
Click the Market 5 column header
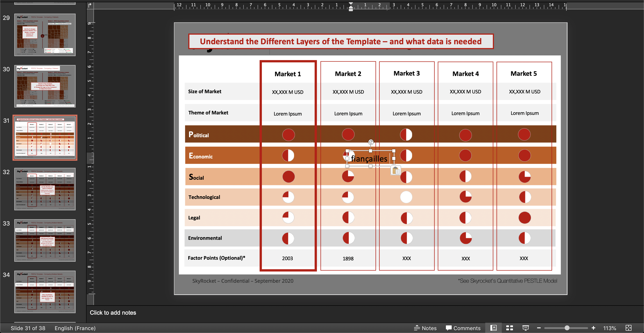524,74
